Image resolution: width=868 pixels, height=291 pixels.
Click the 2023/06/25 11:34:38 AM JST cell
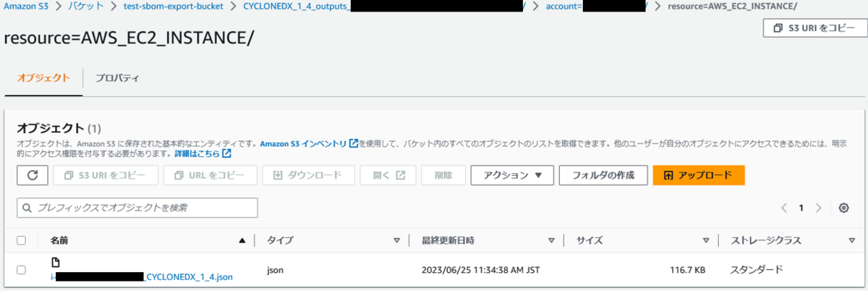tap(481, 270)
